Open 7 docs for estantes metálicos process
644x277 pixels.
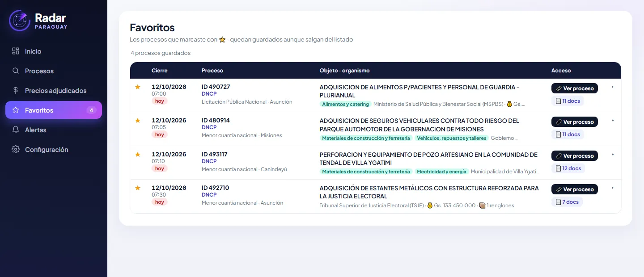click(567, 202)
